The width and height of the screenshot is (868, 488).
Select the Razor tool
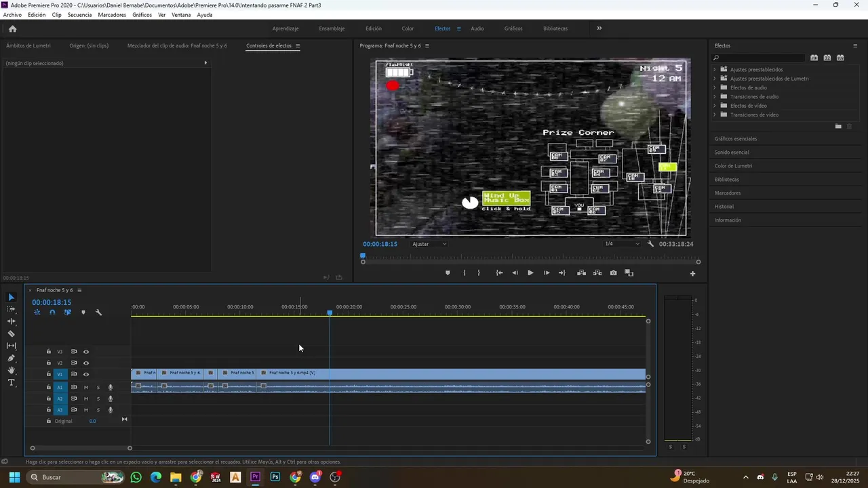tap(11, 333)
